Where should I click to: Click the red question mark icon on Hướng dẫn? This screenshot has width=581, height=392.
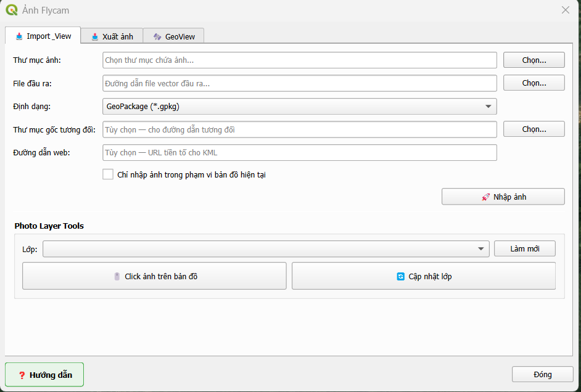22,375
